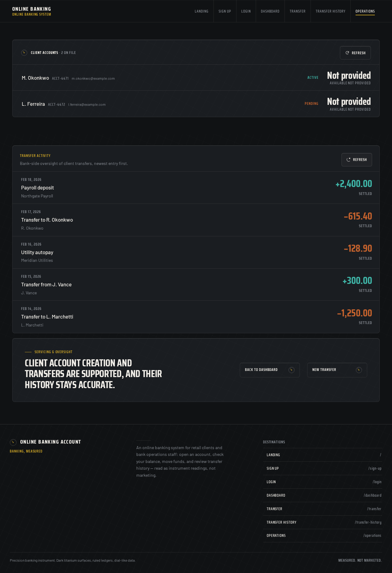The height and width of the screenshot is (573, 392).
Task: Select the M. Okonkwo account row
Action: tap(196, 78)
